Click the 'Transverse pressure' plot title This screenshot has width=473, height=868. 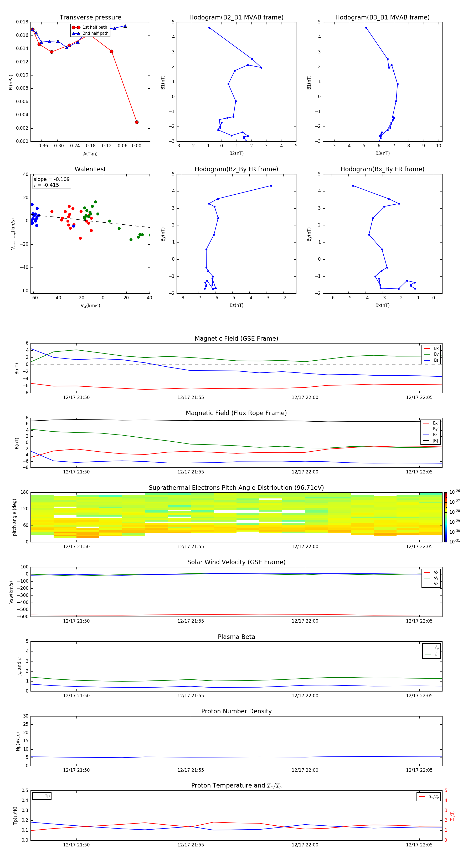(x=90, y=18)
